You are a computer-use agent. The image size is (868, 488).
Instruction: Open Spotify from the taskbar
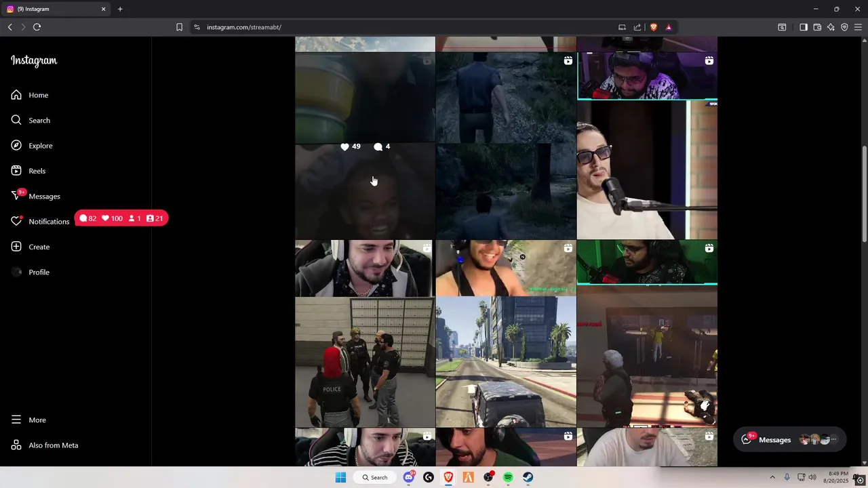[508, 477]
